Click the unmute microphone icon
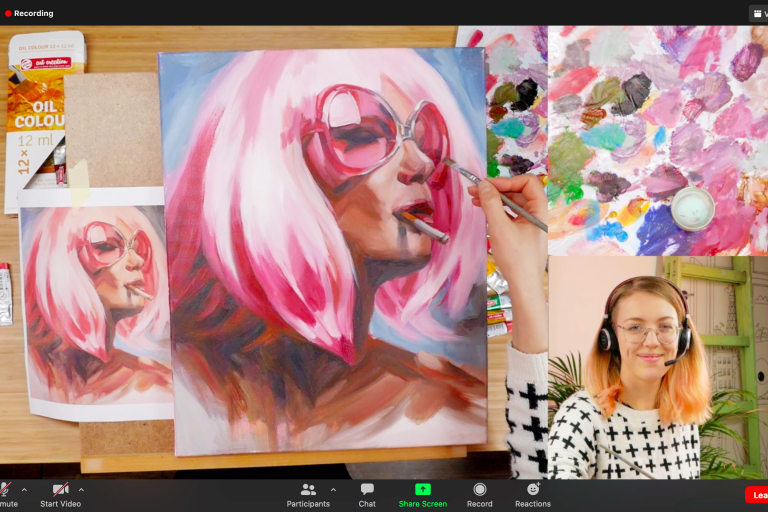 coord(5,489)
